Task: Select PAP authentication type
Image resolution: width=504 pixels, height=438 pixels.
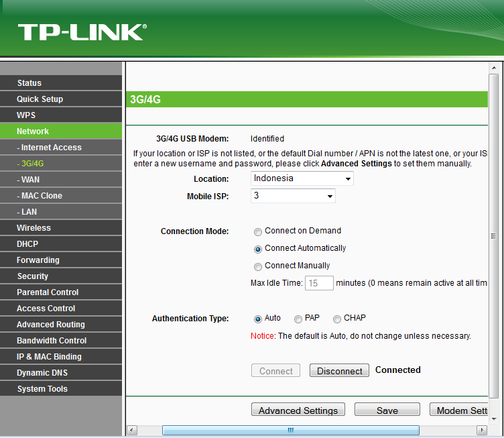Action: coord(298,319)
